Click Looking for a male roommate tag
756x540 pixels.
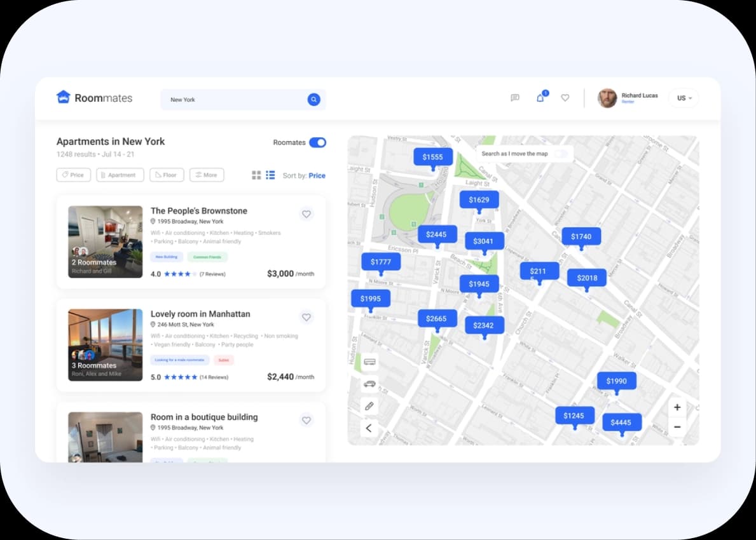pyautogui.click(x=180, y=360)
